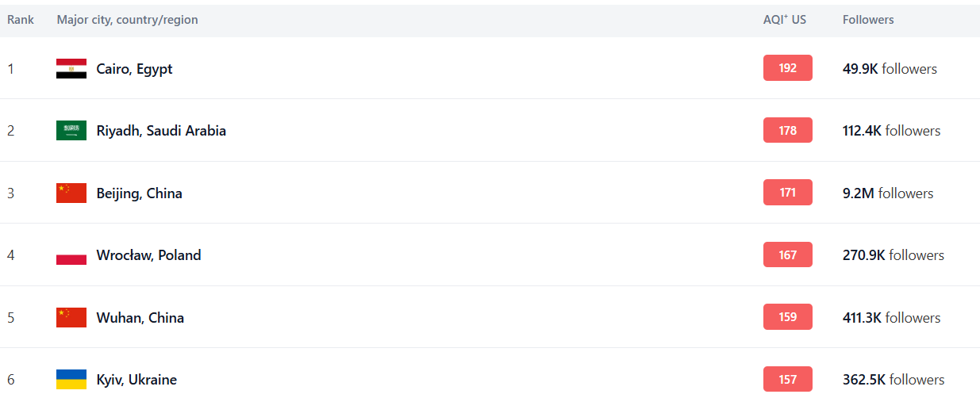Click the China flag next to Wuhan
The image size is (980, 398).
pyautogui.click(x=71, y=317)
